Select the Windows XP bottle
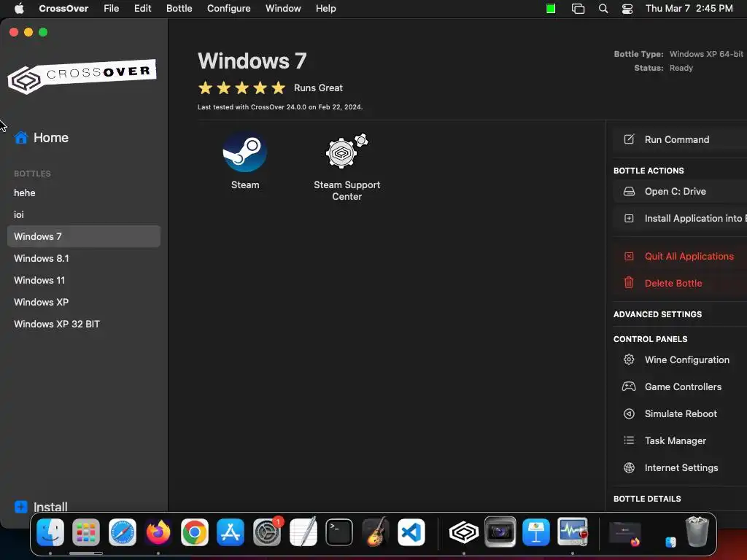 click(84, 302)
